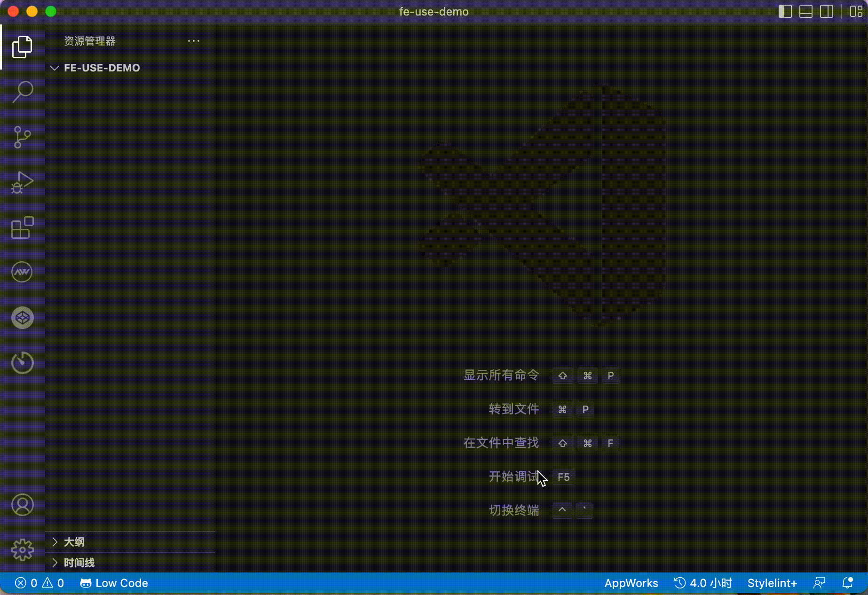The width and height of the screenshot is (868, 595).
Task: Open the Accounts menu icon
Action: [22, 505]
